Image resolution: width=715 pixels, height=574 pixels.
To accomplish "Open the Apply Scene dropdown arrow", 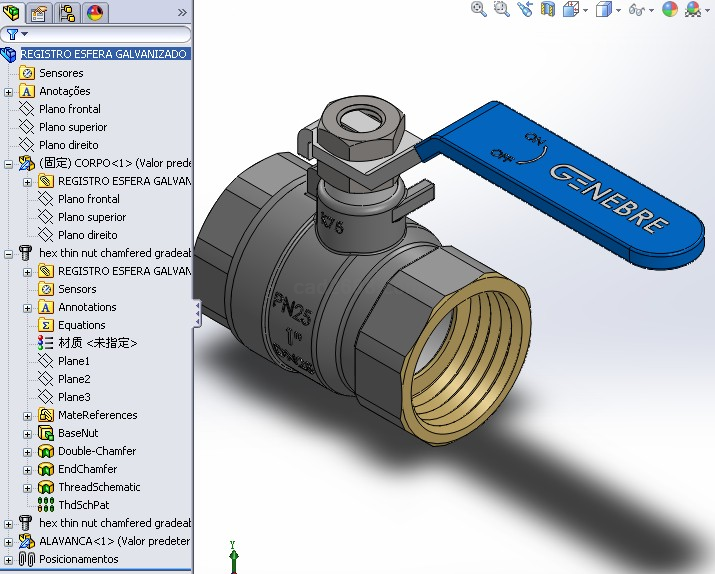I will 707,10.
